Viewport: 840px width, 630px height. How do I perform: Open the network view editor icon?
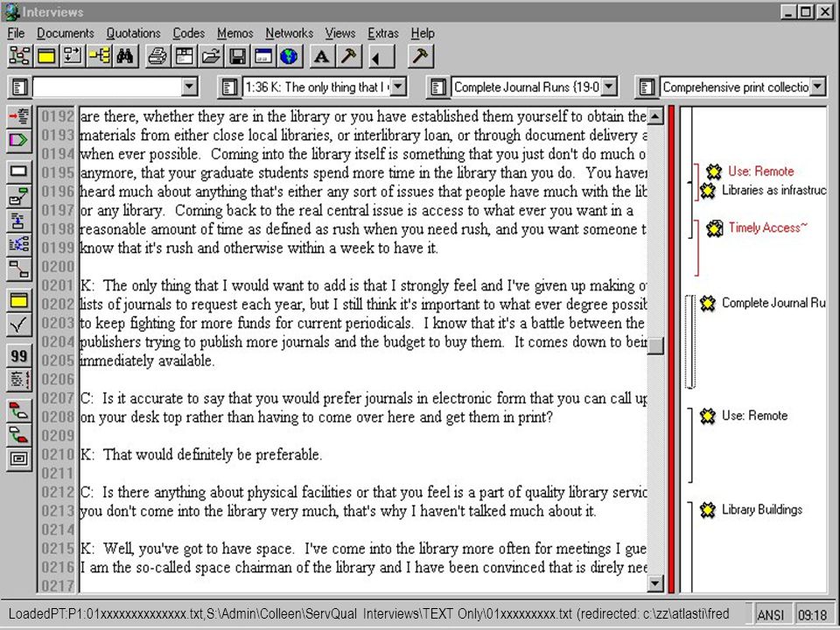tap(20, 56)
